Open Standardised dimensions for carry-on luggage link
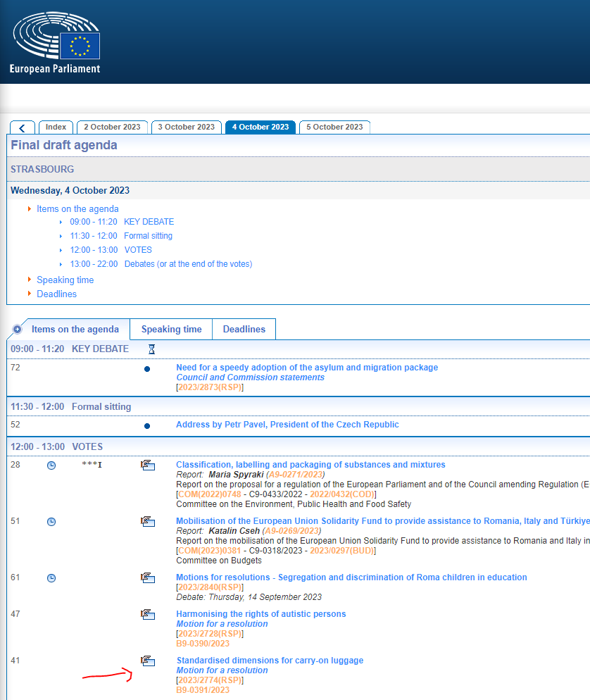This screenshot has height=700, width=590. pos(270,661)
